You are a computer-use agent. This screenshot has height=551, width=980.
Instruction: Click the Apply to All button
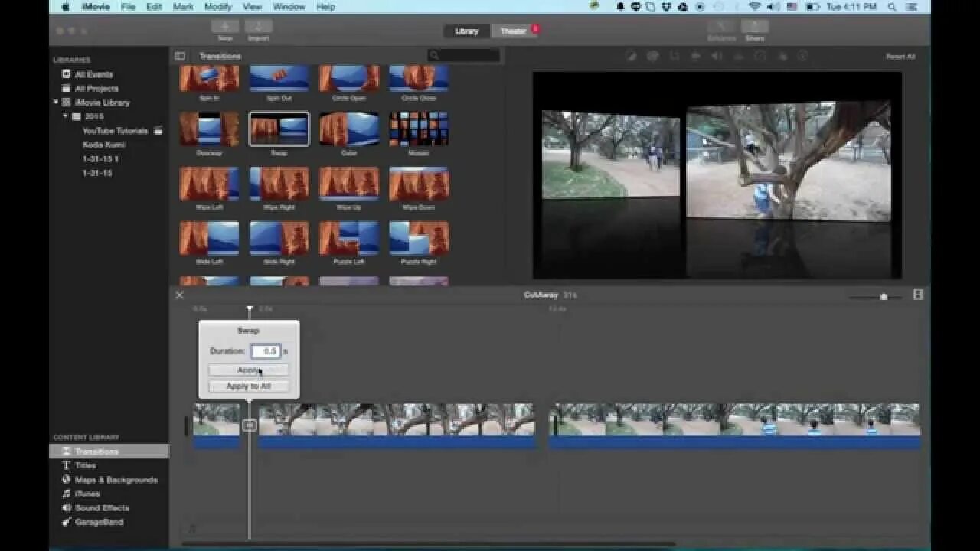tap(249, 386)
